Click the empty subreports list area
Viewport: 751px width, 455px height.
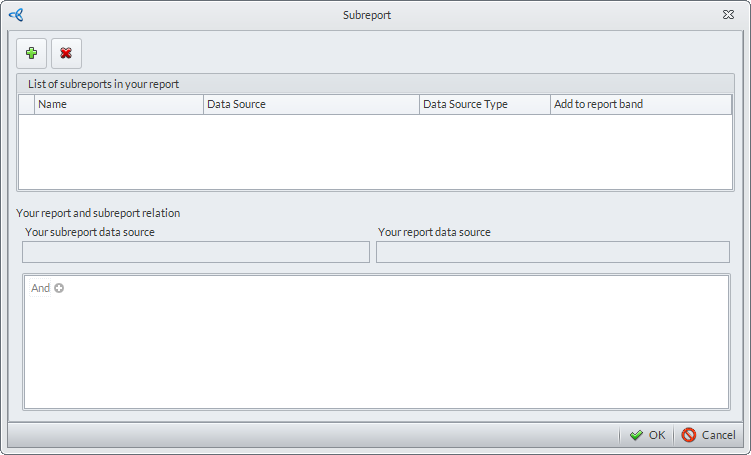click(x=375, y=150)
